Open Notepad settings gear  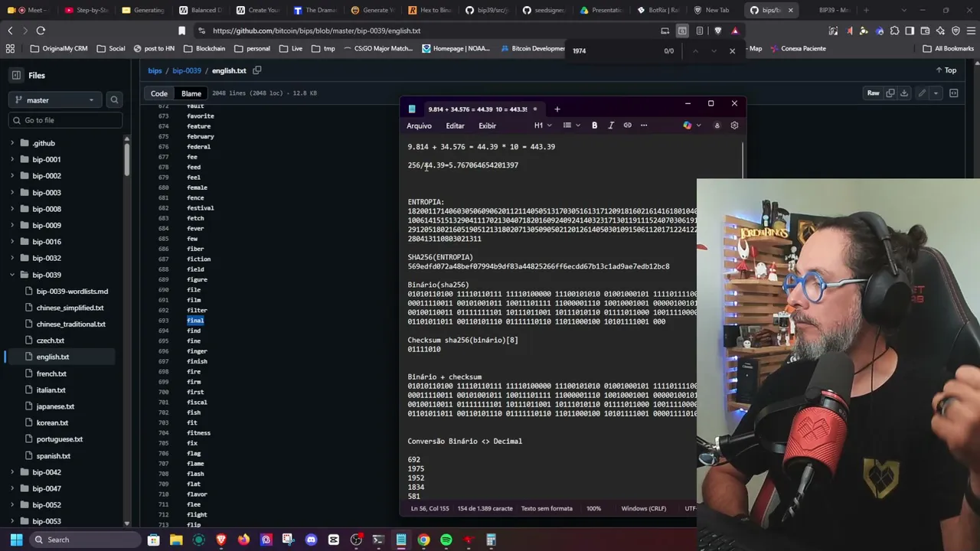click(734, 126)
